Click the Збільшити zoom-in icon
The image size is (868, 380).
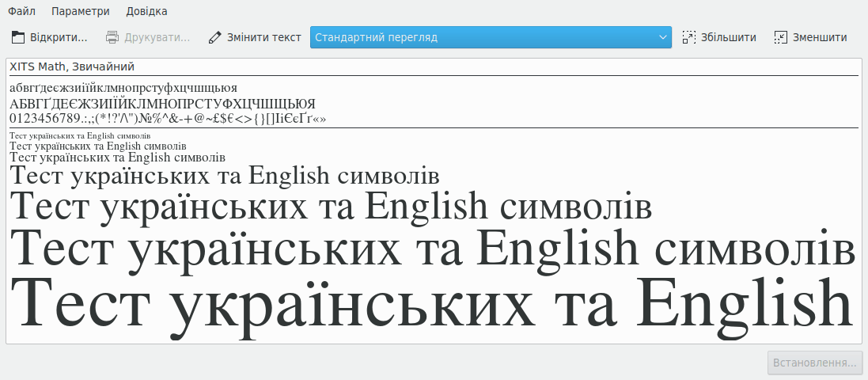point(689,37)
